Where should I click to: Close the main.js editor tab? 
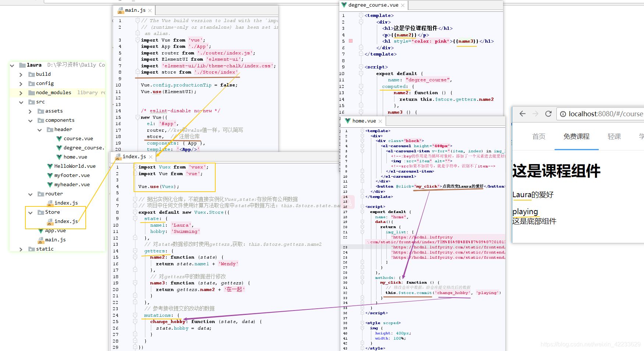[150, 11]
